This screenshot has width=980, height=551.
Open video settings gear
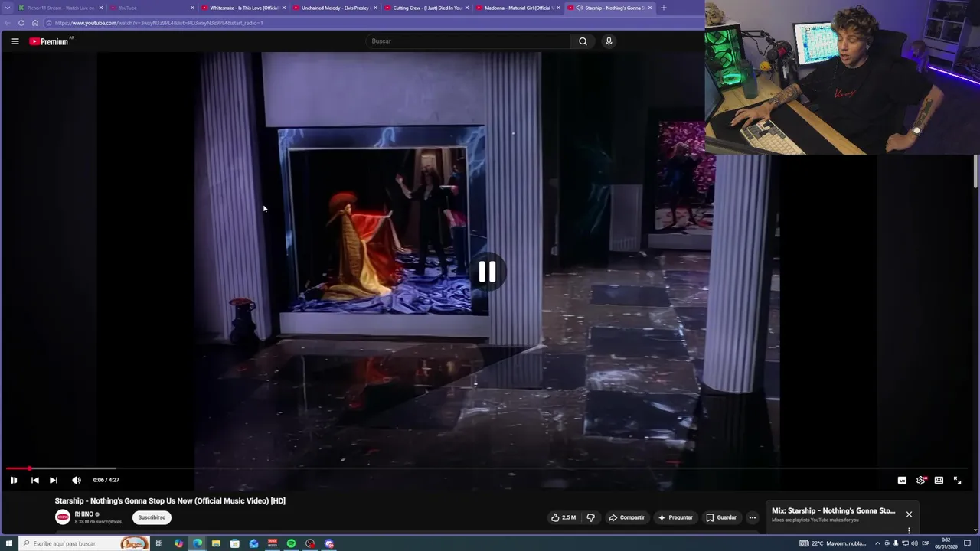click(921, 480)
